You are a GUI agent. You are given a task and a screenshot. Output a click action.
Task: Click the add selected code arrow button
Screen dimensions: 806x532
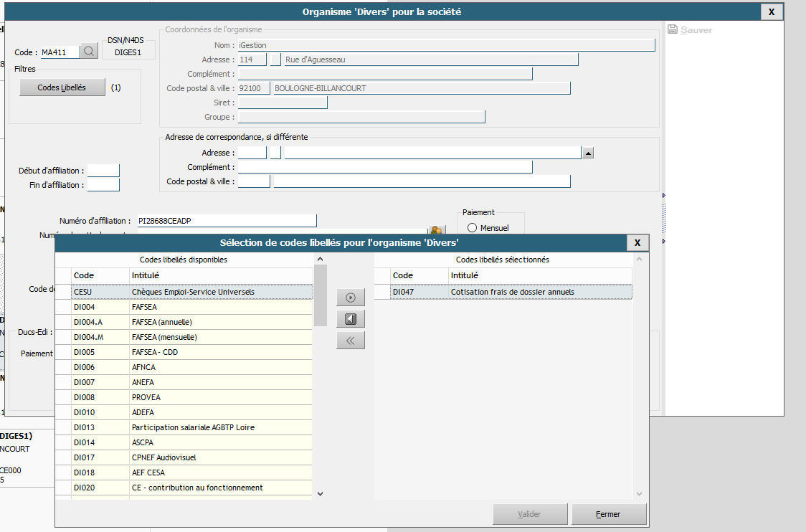point(351,298)
